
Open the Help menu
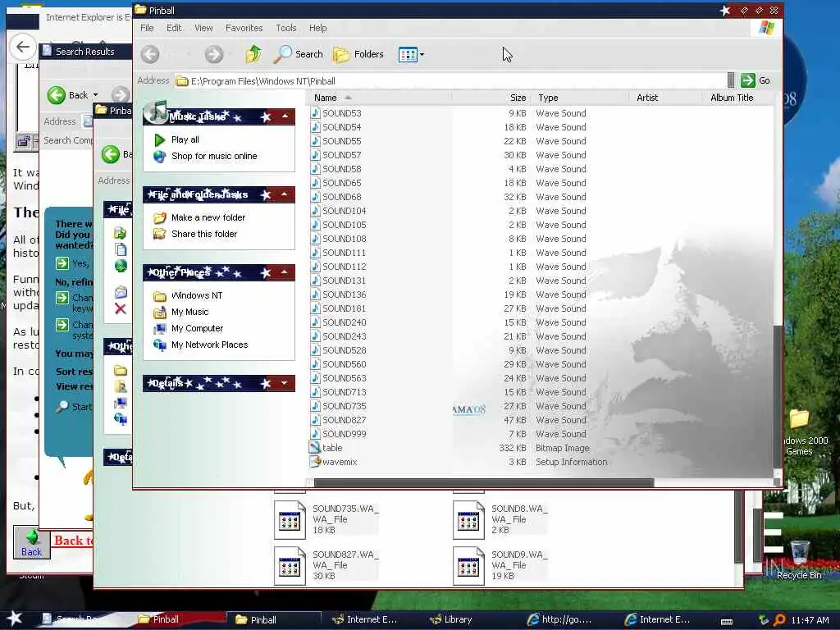317,28
